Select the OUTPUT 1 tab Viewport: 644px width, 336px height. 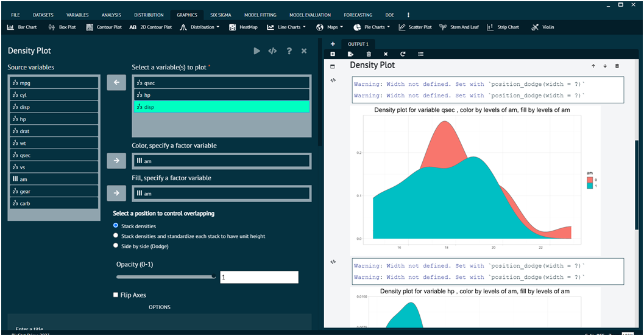point(358,44)
